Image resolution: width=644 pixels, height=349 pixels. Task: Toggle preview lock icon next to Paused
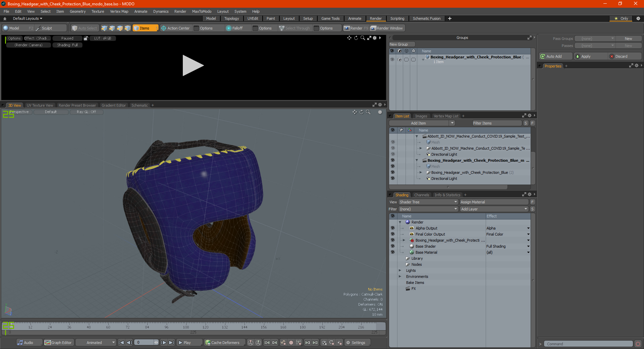point(86,38)
